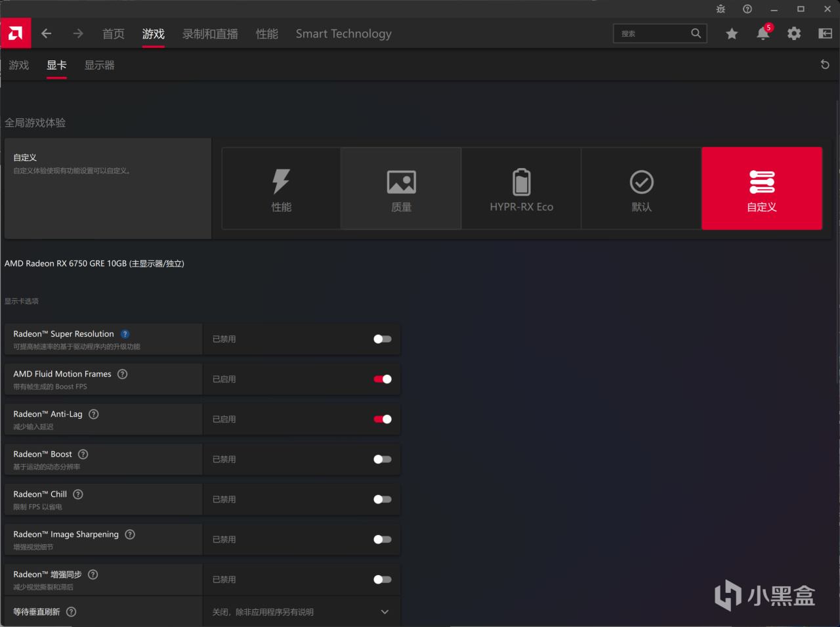This screenshot has height=627, width=840.
Task: Open notifications bell icon
Action: pyautogui.click(x=763, y=33)
